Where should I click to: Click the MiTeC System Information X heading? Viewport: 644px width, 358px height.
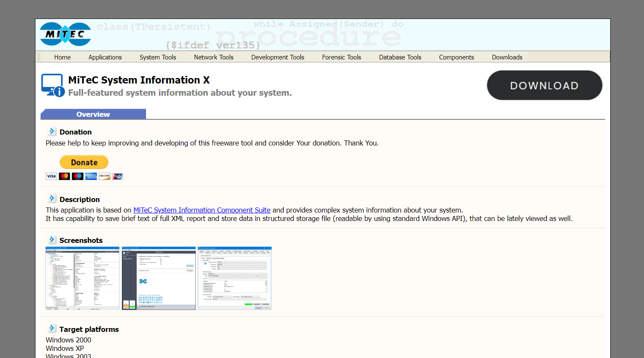(x=139, y=80)
